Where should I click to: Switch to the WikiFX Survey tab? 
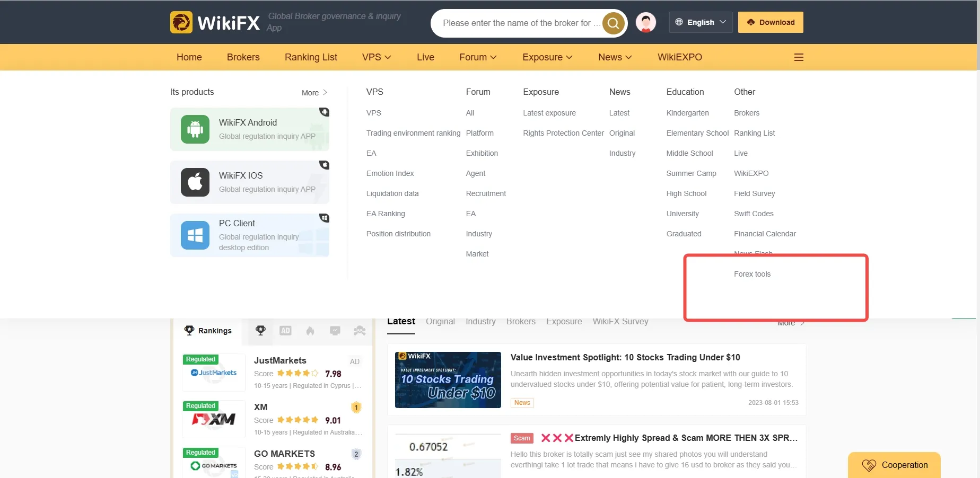click(620, 321)
